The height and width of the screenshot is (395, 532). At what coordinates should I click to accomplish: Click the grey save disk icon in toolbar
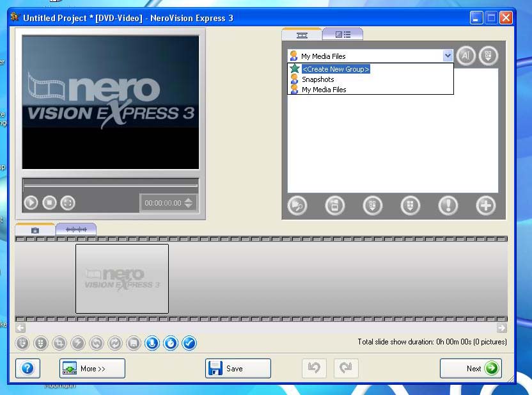tap(134, 343)
